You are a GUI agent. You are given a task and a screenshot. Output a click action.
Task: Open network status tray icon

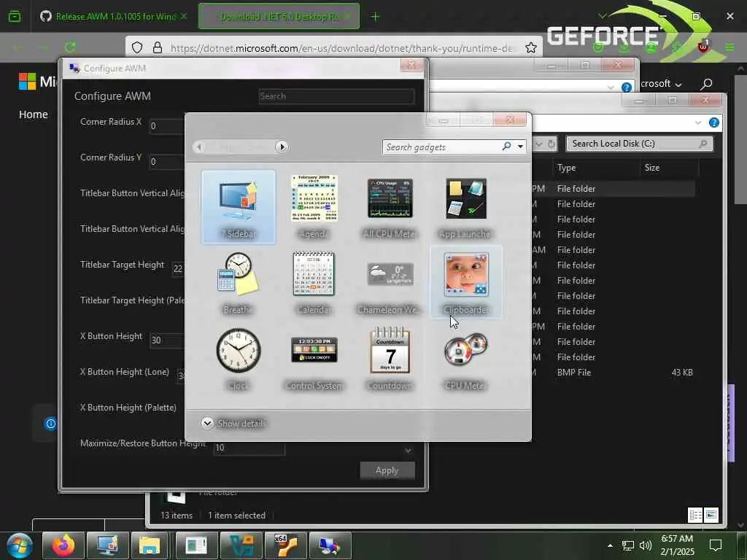click(628, 545)
